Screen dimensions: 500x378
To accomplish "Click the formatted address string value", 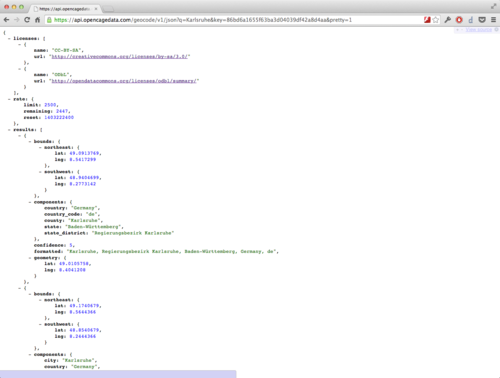I will point(172,251).
